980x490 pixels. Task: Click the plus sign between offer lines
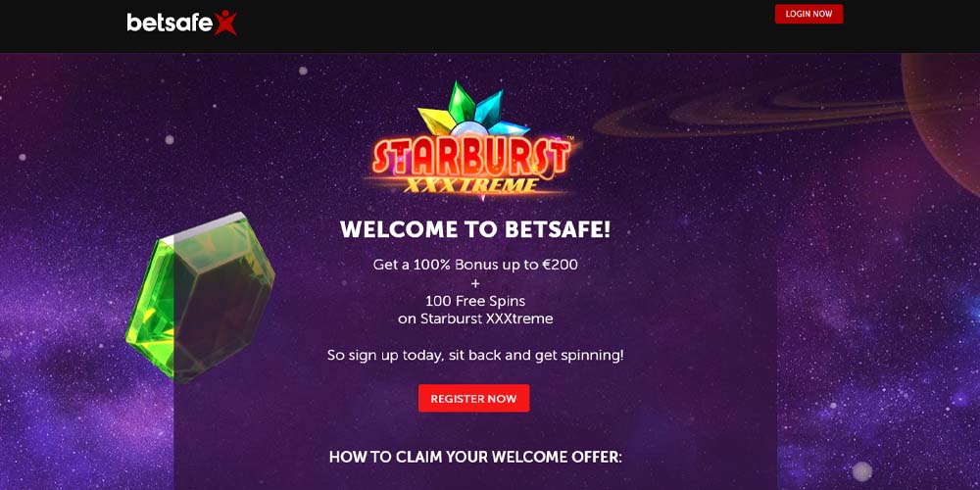point(475,282)
